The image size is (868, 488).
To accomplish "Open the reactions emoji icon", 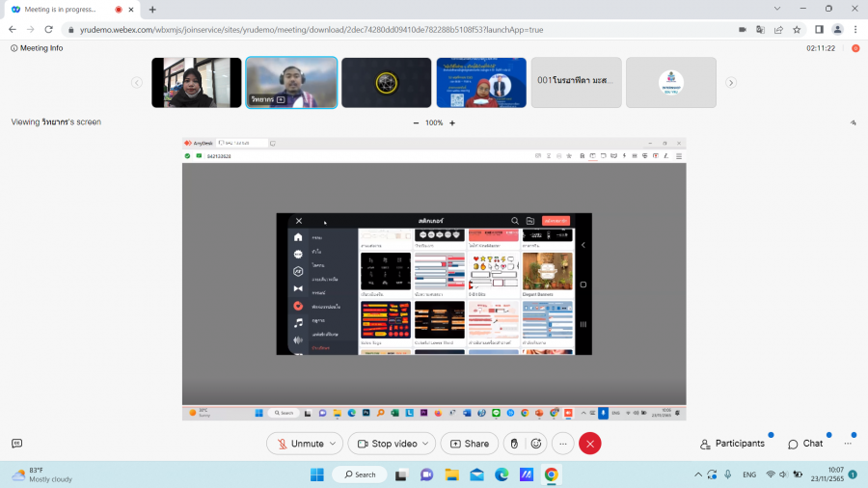I will 537,444.
